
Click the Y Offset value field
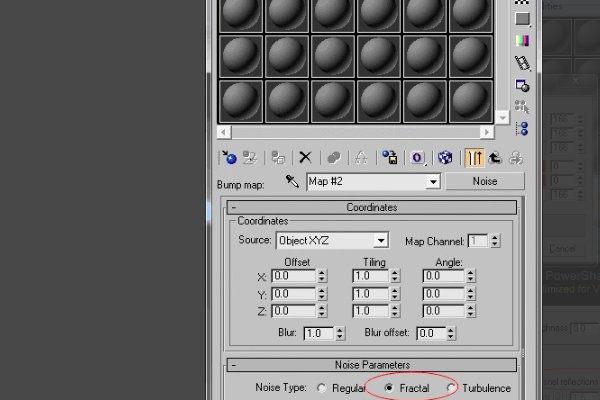293,294
